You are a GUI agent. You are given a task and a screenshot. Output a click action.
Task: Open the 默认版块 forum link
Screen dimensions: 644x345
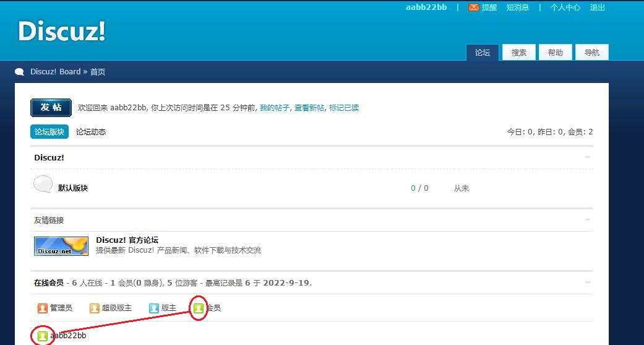tap(73, 188)
